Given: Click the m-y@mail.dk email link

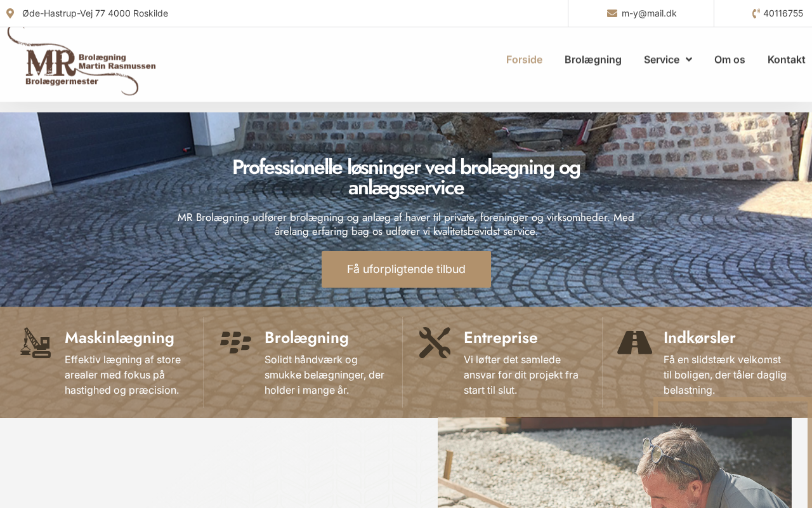Looking at the screenshot, I should [649, 13].
